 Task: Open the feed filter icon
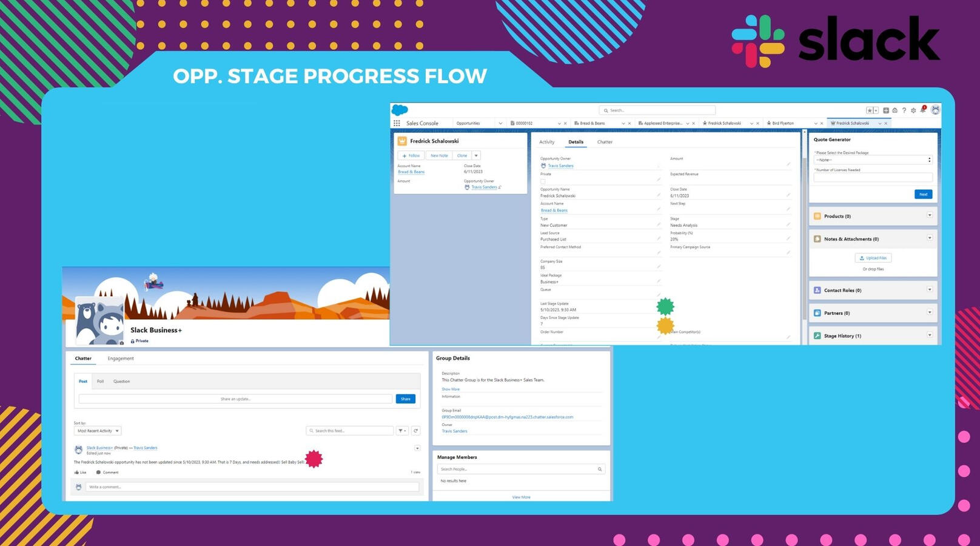pos(401,431)
